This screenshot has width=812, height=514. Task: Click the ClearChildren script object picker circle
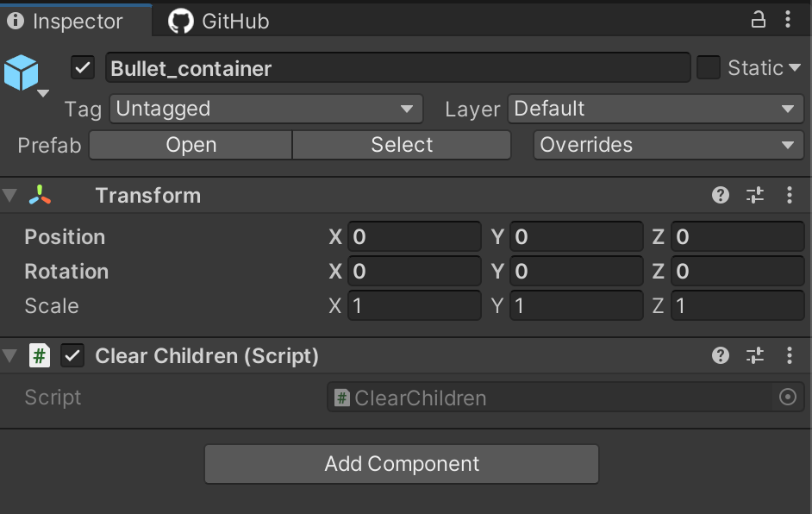coord(788,398)
